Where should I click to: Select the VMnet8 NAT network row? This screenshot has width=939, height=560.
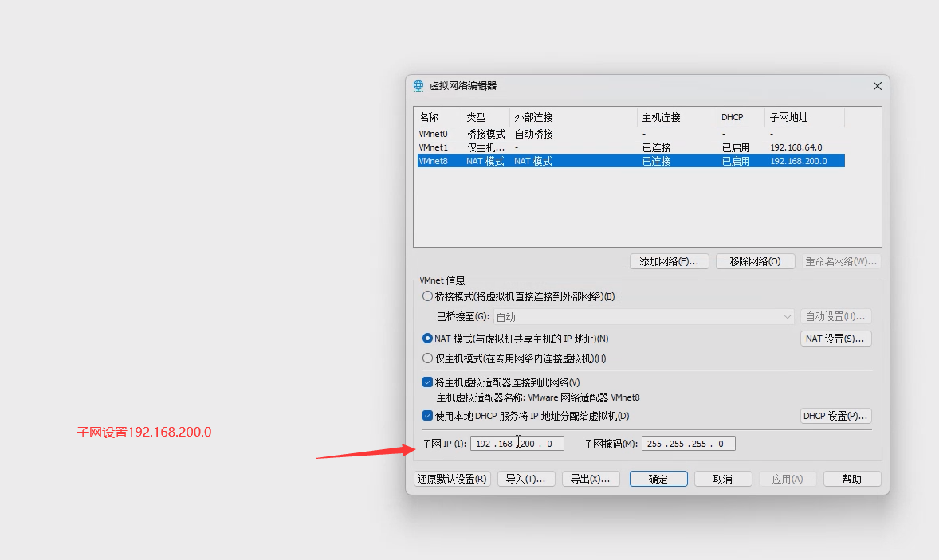(x=434, y=161)
